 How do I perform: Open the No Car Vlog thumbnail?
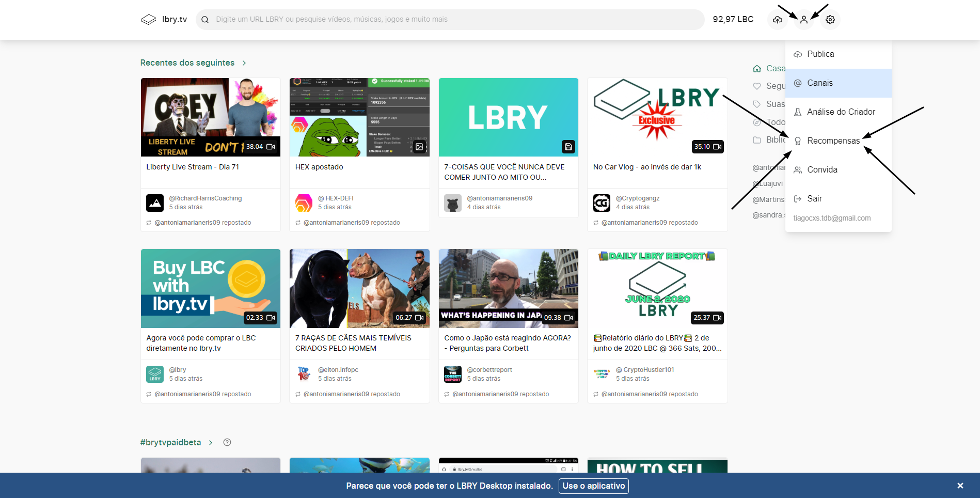tap(657, 117)
